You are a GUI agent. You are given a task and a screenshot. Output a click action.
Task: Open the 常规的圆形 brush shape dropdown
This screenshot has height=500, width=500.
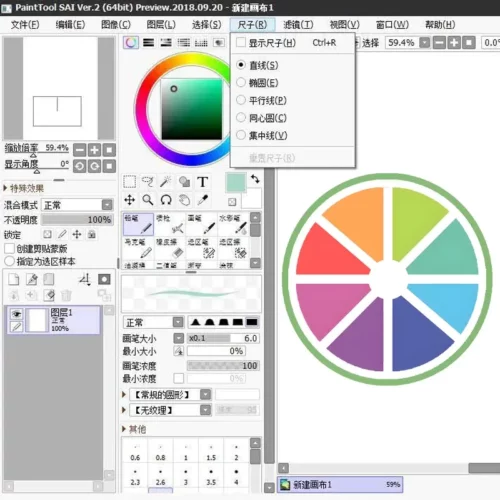pos(206,395)
